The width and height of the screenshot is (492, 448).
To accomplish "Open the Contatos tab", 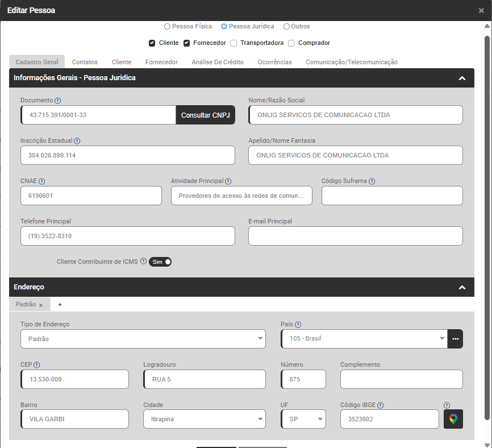I will pos(85,62).
